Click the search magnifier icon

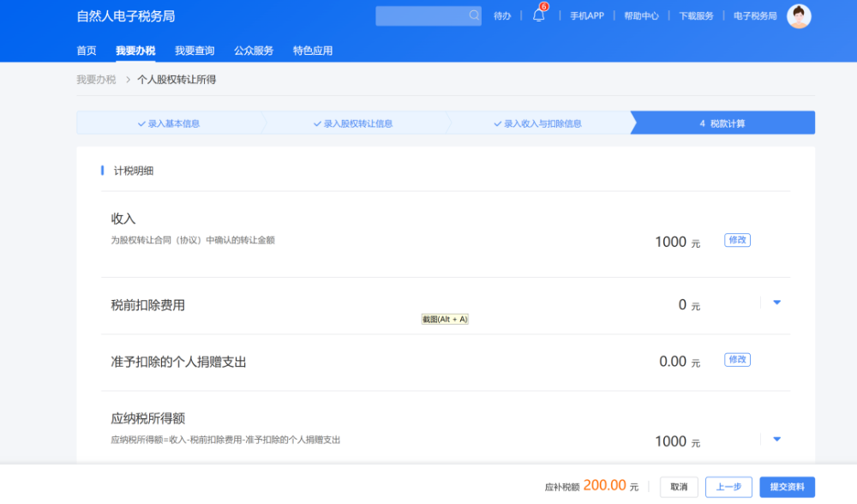473,15
